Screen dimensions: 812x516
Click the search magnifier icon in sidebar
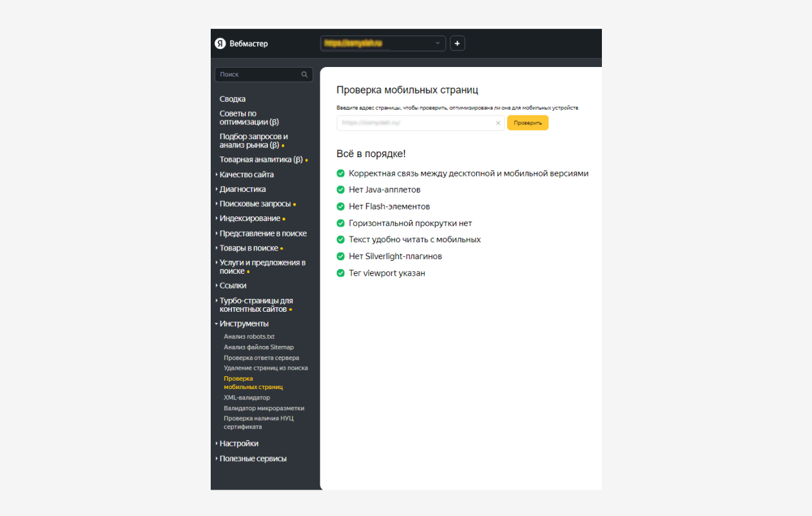(x=304, y=75)
